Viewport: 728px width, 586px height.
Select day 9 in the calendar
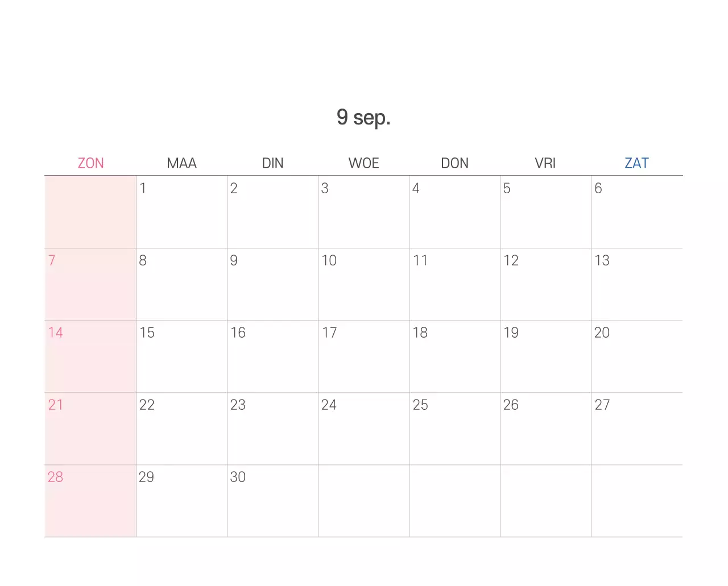click(x=272, y=284)
